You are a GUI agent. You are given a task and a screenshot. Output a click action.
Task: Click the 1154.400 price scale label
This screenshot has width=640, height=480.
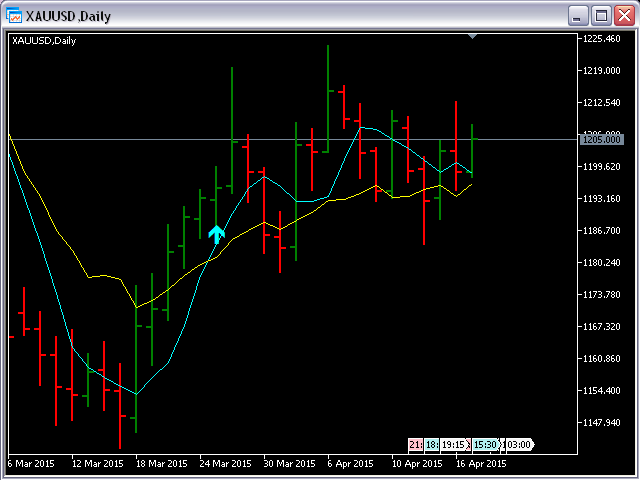(602, 391)
